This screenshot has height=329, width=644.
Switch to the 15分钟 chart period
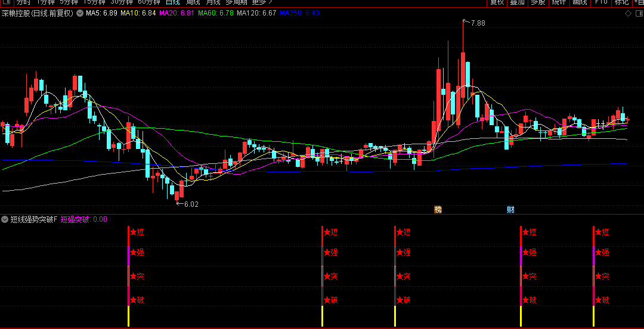pyautogui.click(x=94, y=2)
